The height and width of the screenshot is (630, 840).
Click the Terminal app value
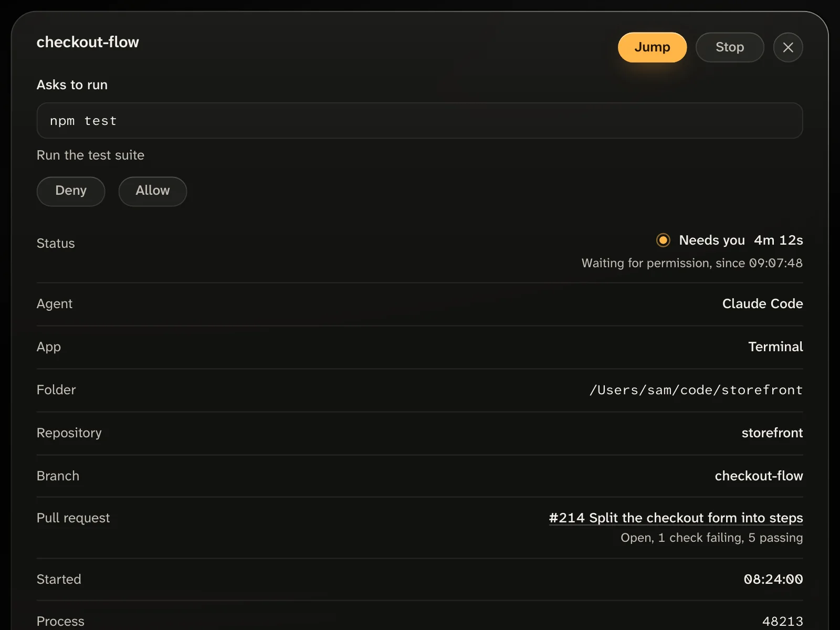pyautogui.click(x=775, y=346)
